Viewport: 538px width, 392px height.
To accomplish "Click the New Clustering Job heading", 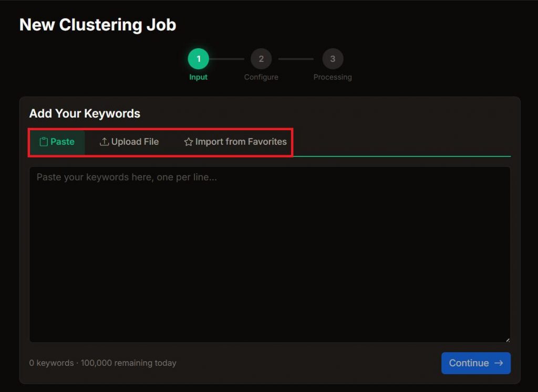I will coord(97,25).
